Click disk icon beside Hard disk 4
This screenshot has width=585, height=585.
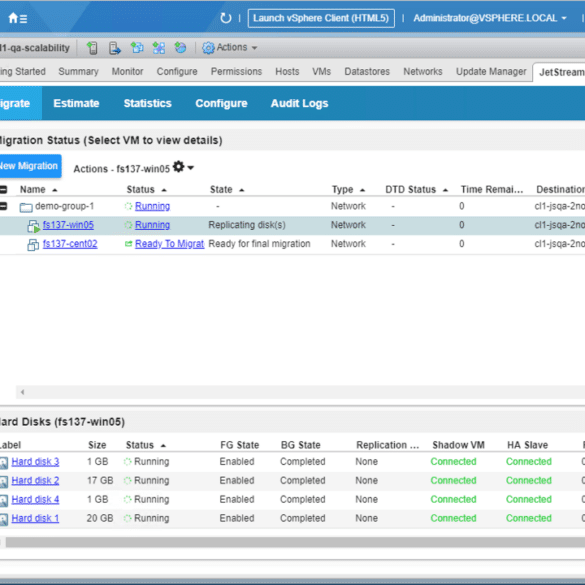click(x=4, y=500)
